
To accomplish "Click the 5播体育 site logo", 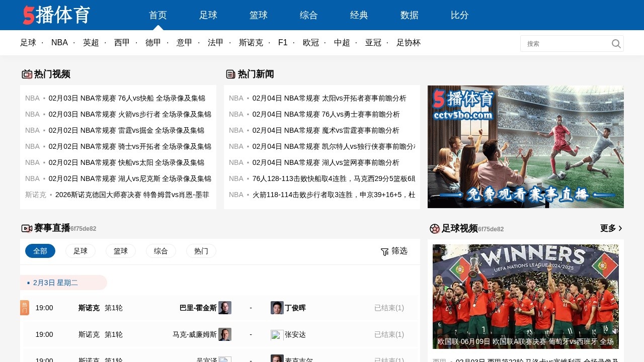I will coord(56,15).
